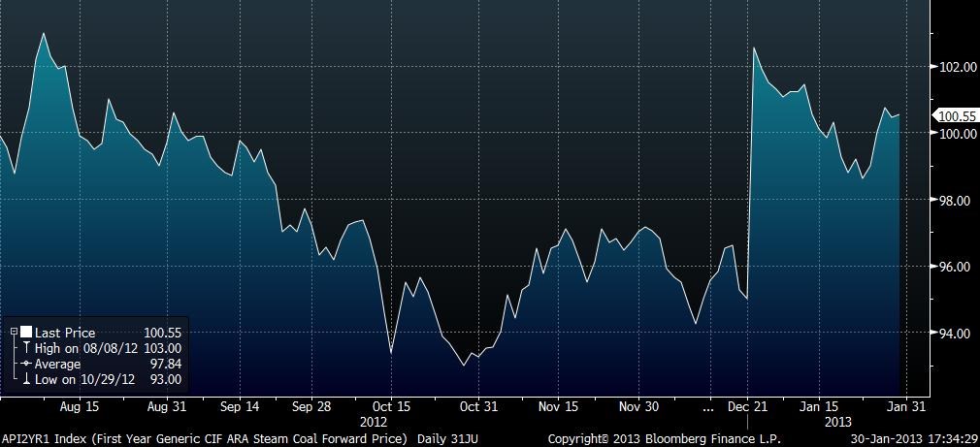Click the 94.00 price axis label
980x447 pixels.
coord(957,334)
